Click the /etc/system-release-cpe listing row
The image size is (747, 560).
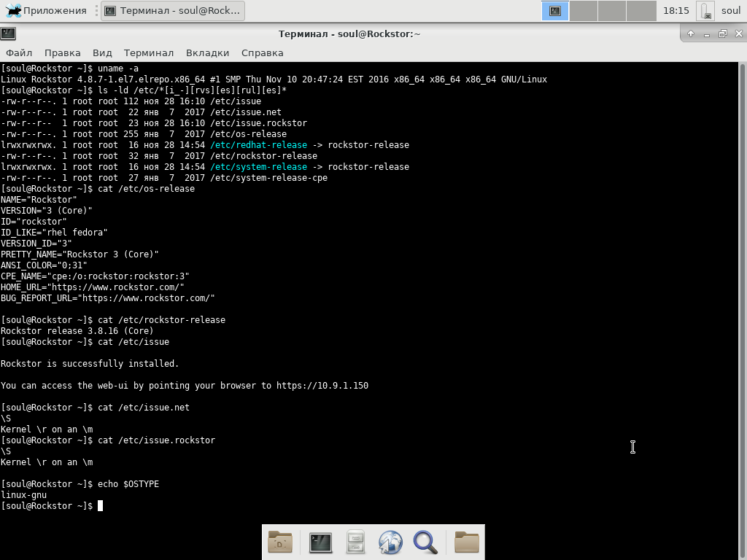click(x=164, y=178)
